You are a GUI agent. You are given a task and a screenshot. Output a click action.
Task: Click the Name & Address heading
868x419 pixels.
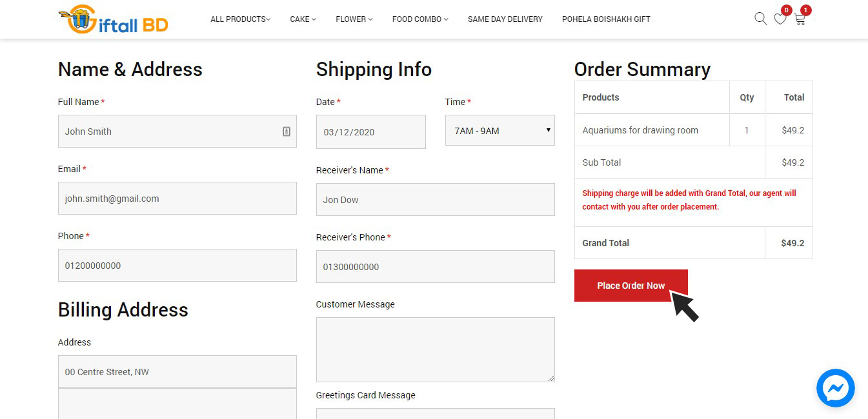[x=130, y=69]
